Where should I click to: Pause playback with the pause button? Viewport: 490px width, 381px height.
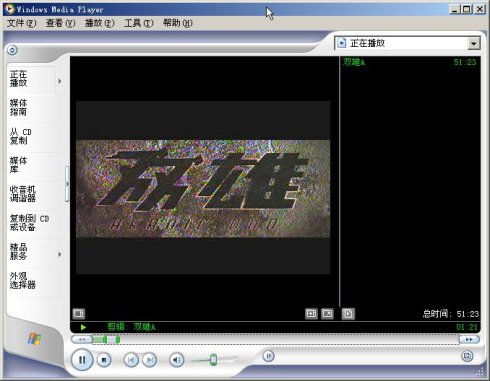82,359
